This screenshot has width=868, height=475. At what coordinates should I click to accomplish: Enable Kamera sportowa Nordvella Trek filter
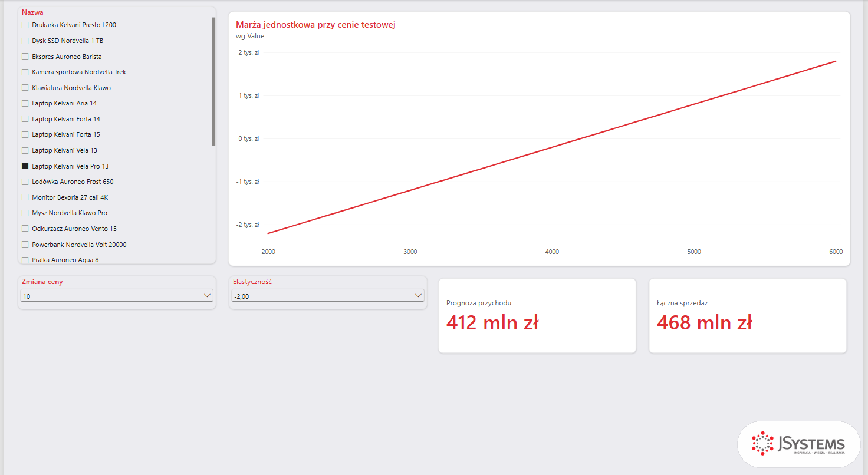(25, 72)
